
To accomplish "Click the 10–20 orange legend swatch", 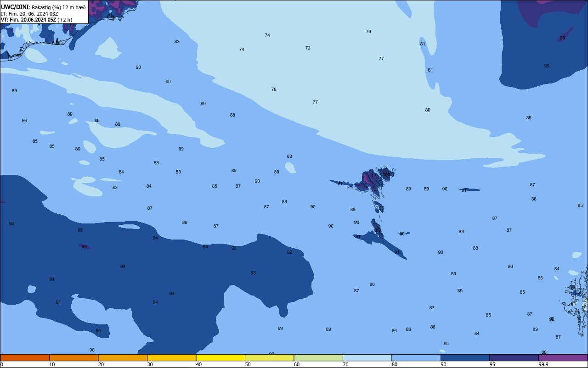I will pos(73,357).
